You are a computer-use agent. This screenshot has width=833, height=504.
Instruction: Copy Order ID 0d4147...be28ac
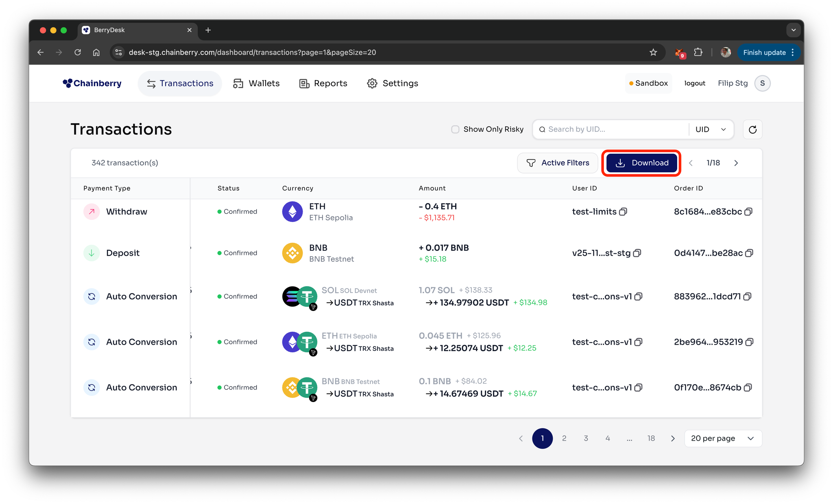749,253
